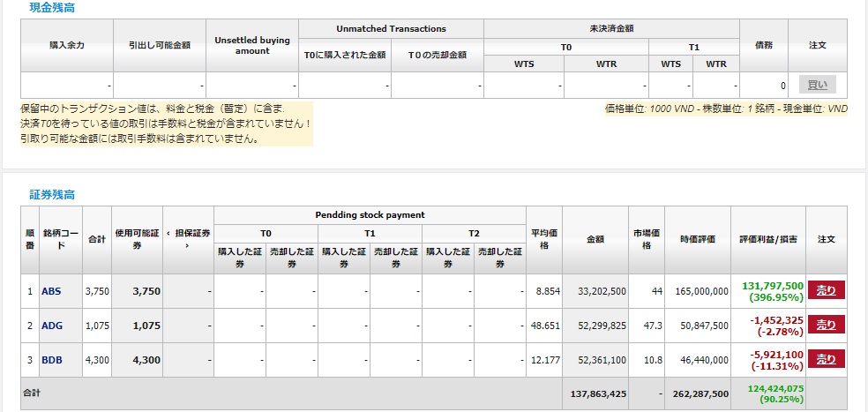Click the 評価利益/損失 column header
The width and height of the screenshot is (868, 412).
pyautogui.click(x=770, y=239)
